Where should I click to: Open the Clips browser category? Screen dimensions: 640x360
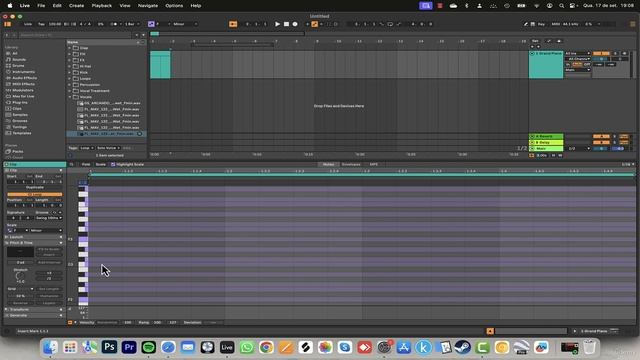tap(17, 109)
